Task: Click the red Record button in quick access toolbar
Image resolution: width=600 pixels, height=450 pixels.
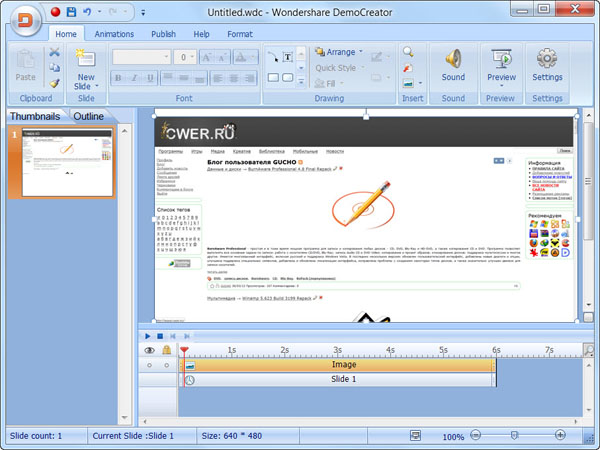Action: [x=56, y=12]
